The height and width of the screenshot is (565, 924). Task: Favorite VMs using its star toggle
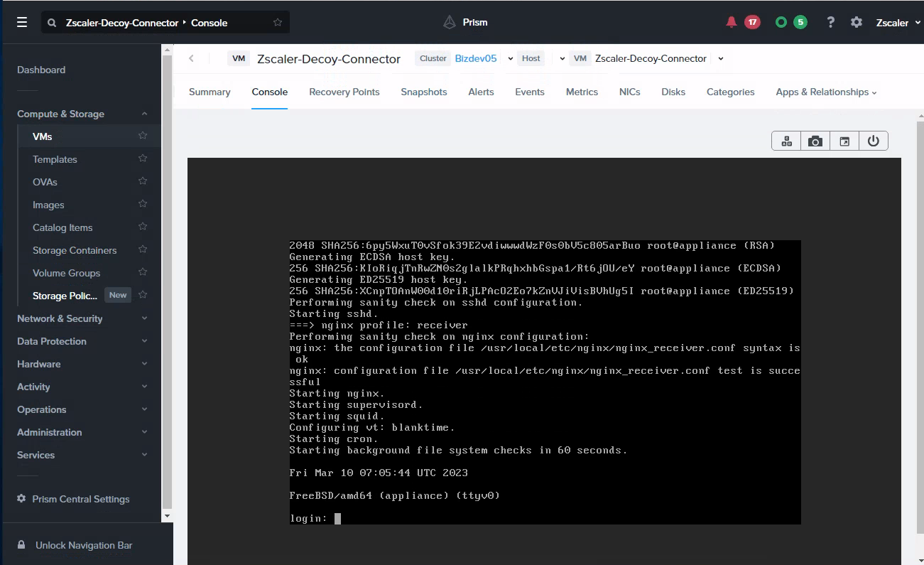(x=141, y=136)
